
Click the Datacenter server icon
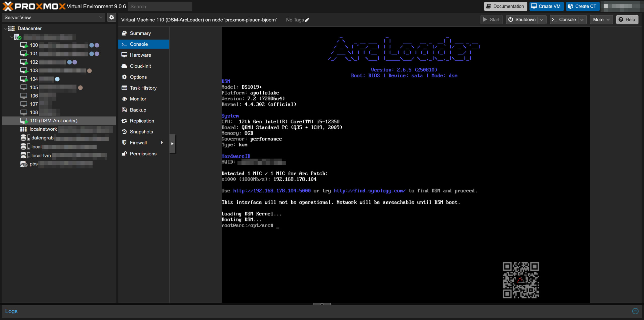click(12, 28)
